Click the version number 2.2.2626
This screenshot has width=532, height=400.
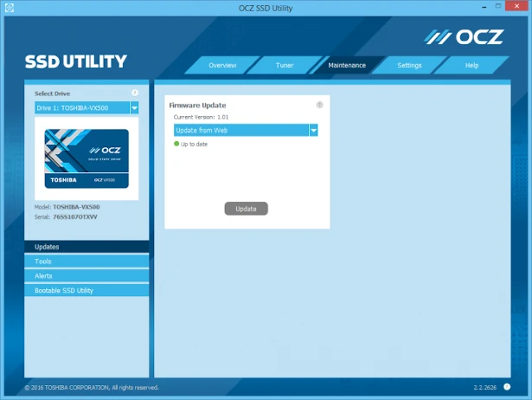[485, 387]
